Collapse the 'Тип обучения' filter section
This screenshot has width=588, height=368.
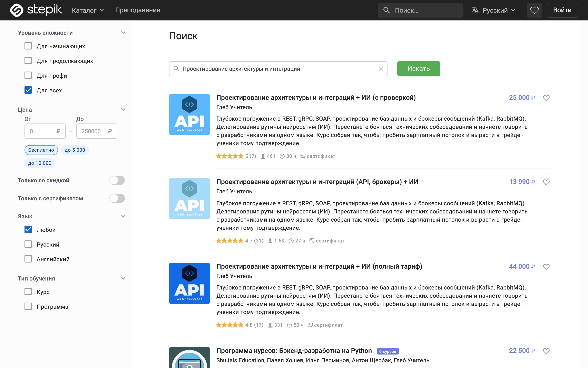pyautogui.click(x=124, y=278)
